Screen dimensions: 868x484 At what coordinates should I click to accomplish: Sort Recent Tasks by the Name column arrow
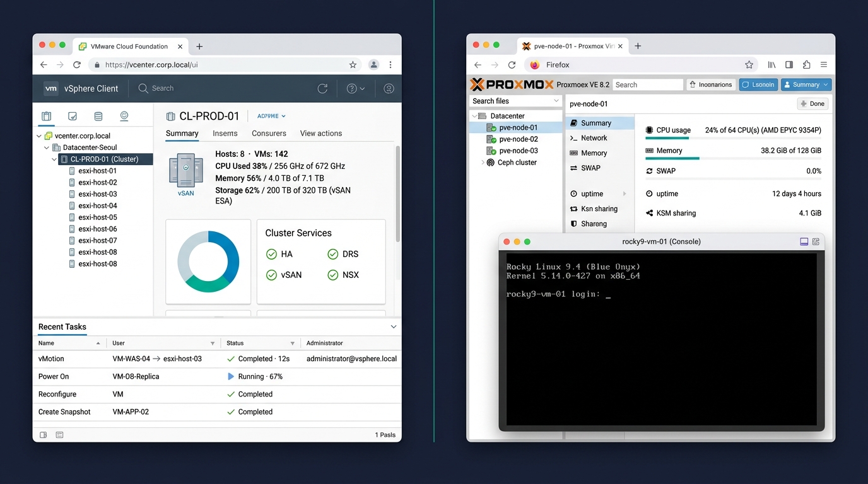coord(98,343)
